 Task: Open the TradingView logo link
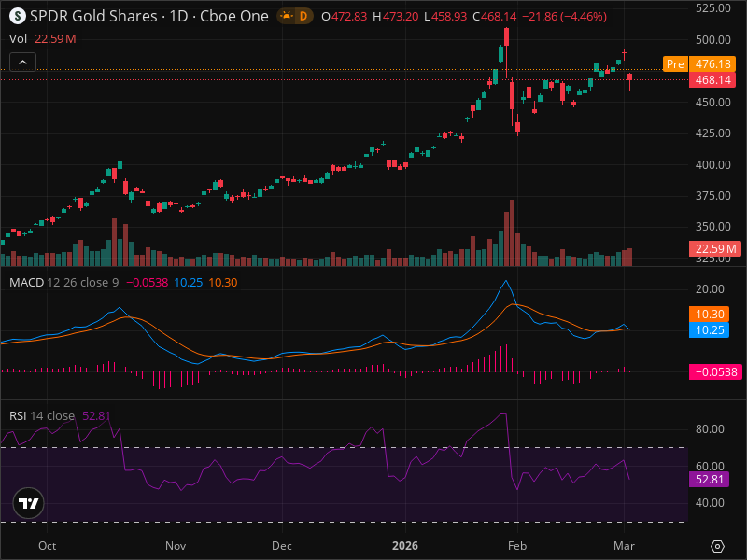(x=29, y=503)
